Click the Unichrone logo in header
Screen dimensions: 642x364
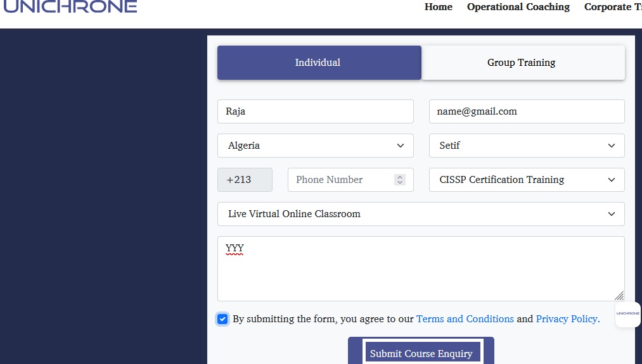(70, 7)
